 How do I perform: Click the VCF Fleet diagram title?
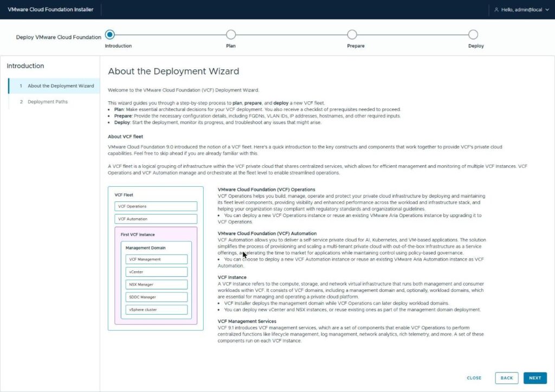pyautogui.click(x=124, y=195)
